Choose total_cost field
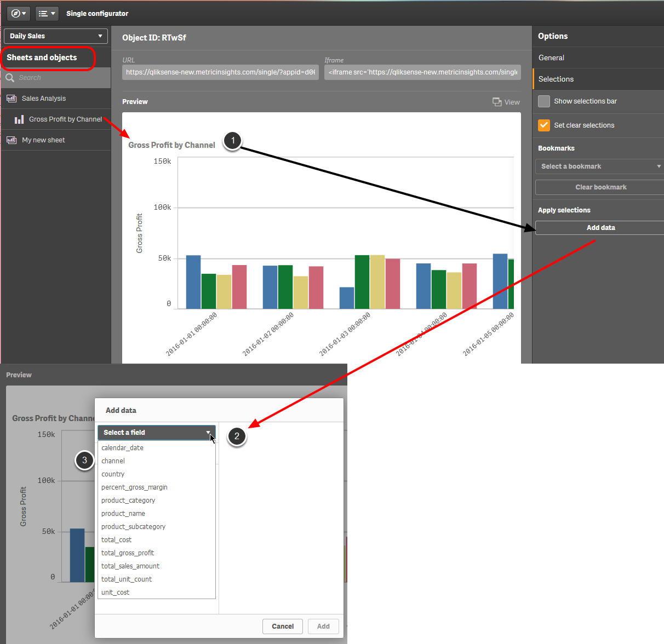 point(157,540)
